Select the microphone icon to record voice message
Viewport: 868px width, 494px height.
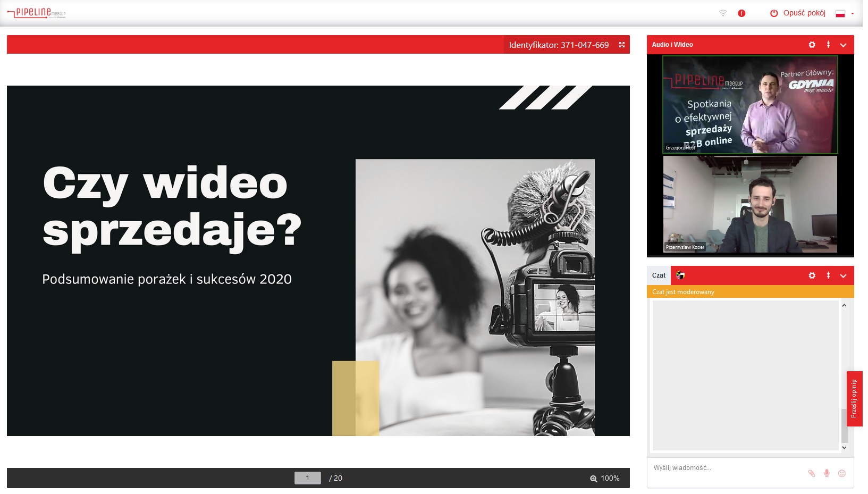click(x=828, y=473)
